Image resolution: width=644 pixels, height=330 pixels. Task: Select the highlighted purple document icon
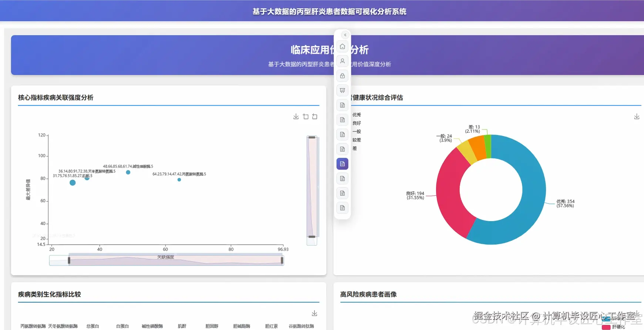point(342,164)
